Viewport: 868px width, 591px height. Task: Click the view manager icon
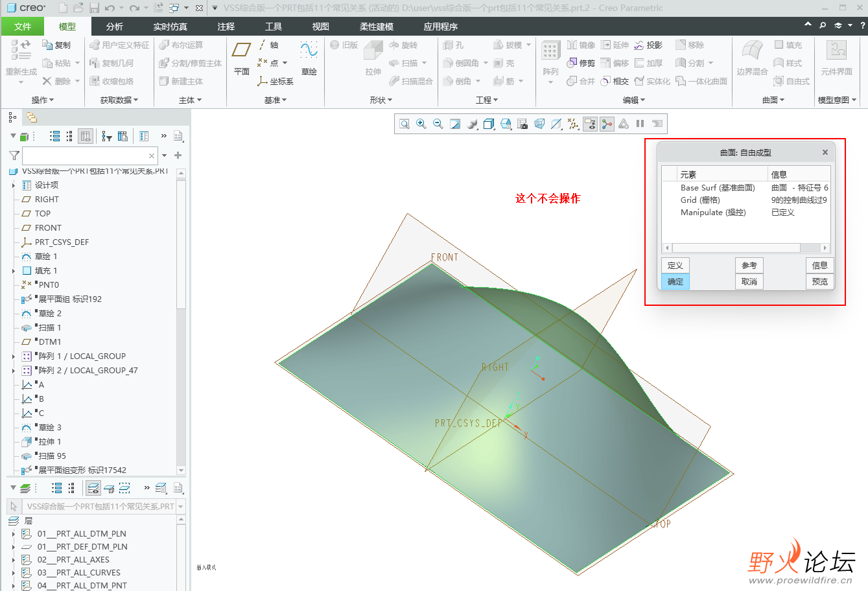point(506,124)
